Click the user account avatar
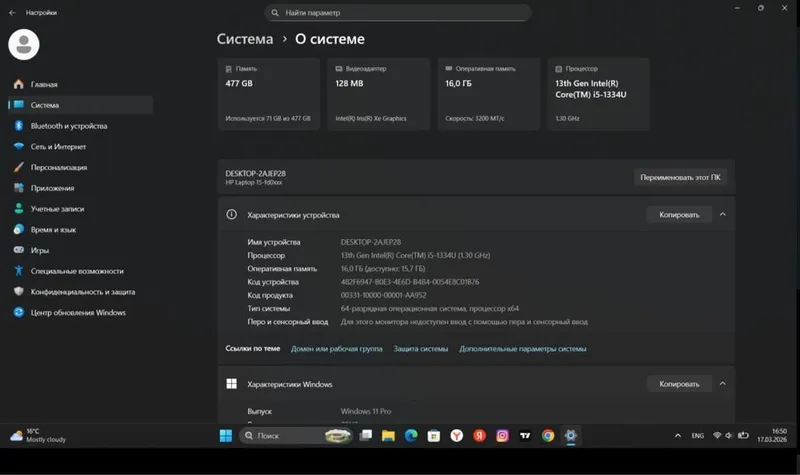Image resolution: width=800 pixels, height=475 pixels. [x=23, y=44]
